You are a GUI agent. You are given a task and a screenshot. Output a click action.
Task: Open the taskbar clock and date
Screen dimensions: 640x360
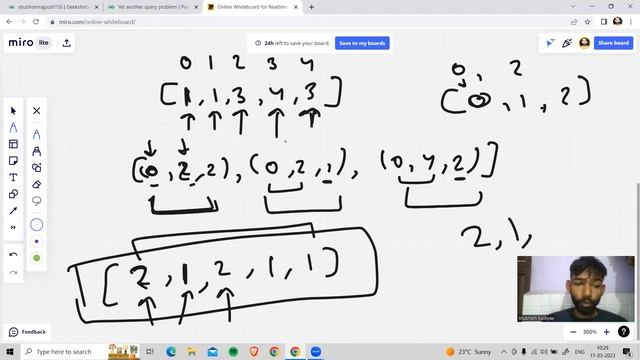[x=602, y=351]
